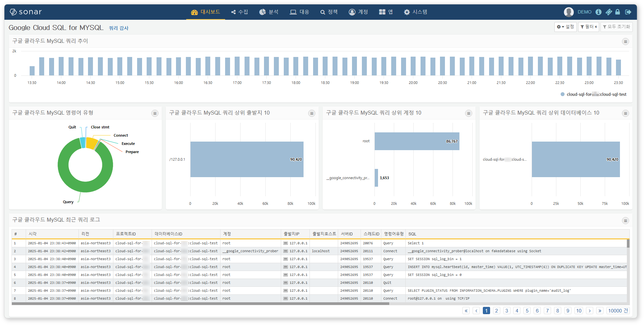Screen dimensions: 644x325
Task: Click the IP icon in row 4
Action: (285, 267)
